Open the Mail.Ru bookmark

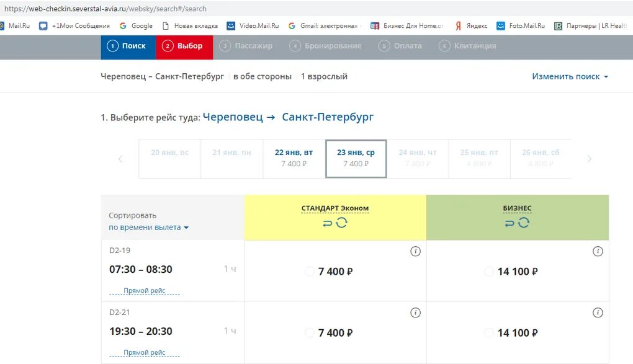(15, 26)
